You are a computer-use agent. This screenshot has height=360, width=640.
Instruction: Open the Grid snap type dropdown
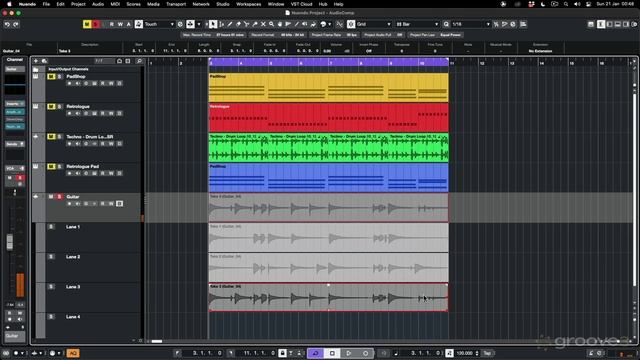coord(373,24)
